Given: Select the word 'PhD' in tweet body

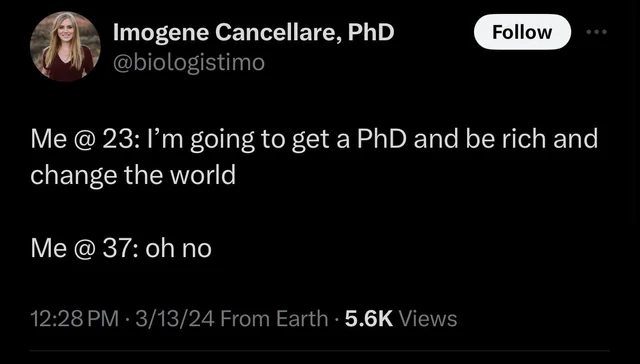Looking at the screenshot, I should point(382,139).
